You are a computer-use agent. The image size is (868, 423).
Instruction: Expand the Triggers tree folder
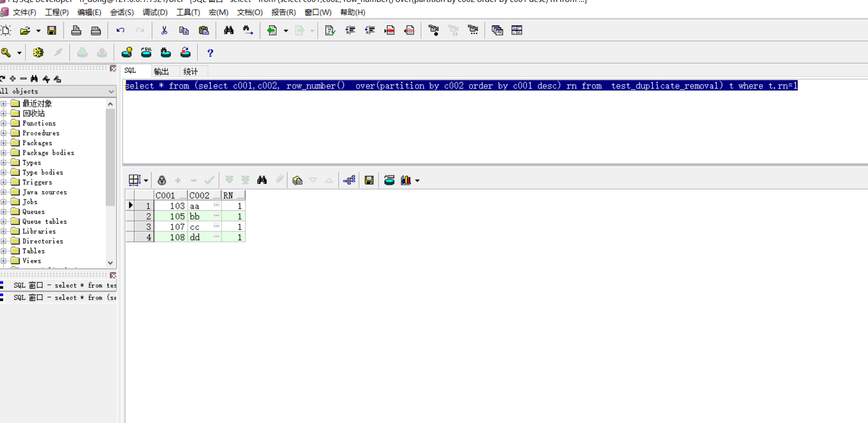coord(3,182)
